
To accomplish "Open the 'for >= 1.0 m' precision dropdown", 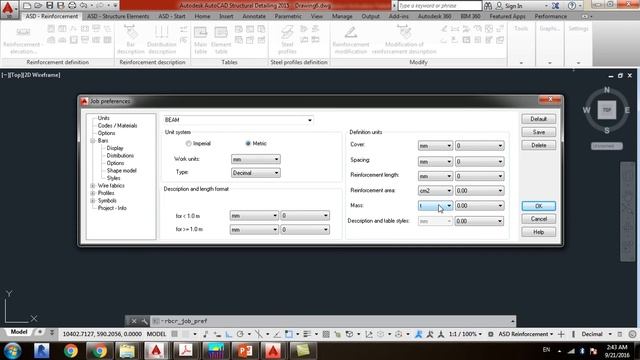I will pyautogui.click(x=305, y=230).
